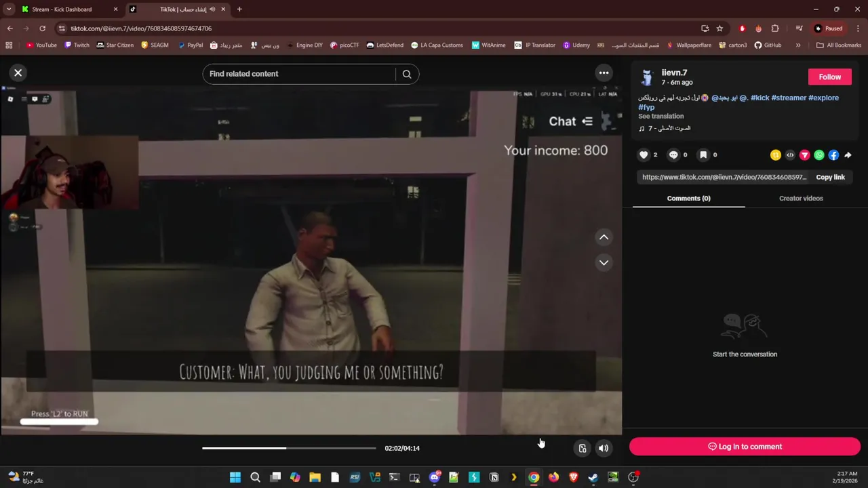Mute the video with the speaker icon
Image resolution: width=868 pixels, height=488 pixels.
point(604,448)
